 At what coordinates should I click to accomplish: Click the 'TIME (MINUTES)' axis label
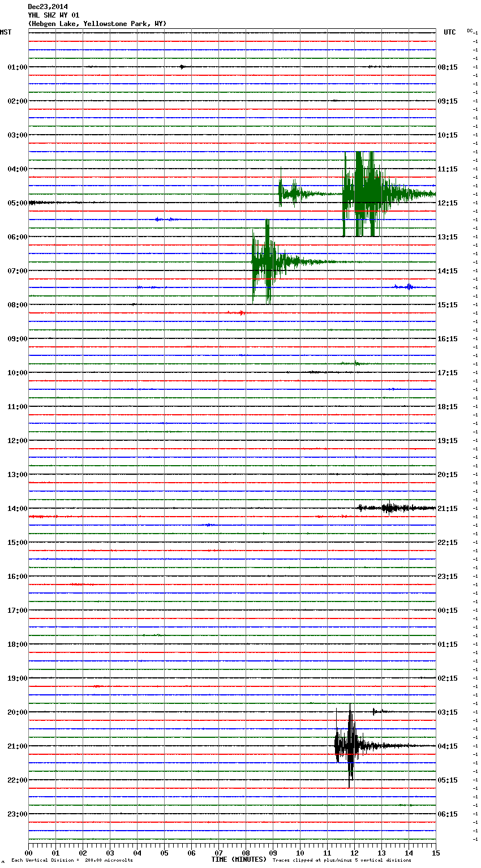(239, 860)
